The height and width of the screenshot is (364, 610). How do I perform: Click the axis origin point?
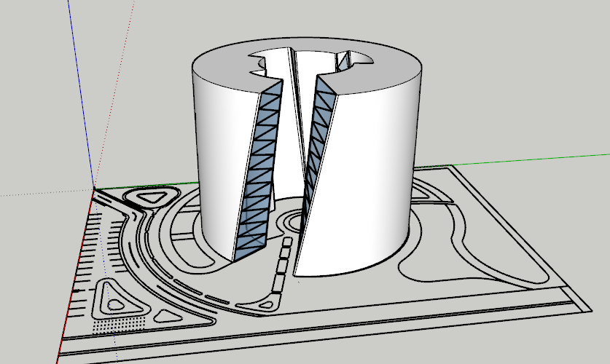(93, 189)
